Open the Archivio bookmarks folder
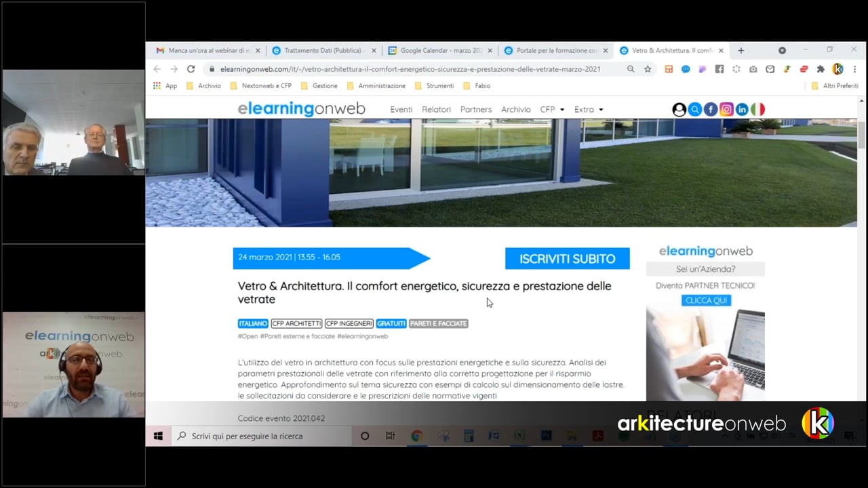 pos(203,86)
